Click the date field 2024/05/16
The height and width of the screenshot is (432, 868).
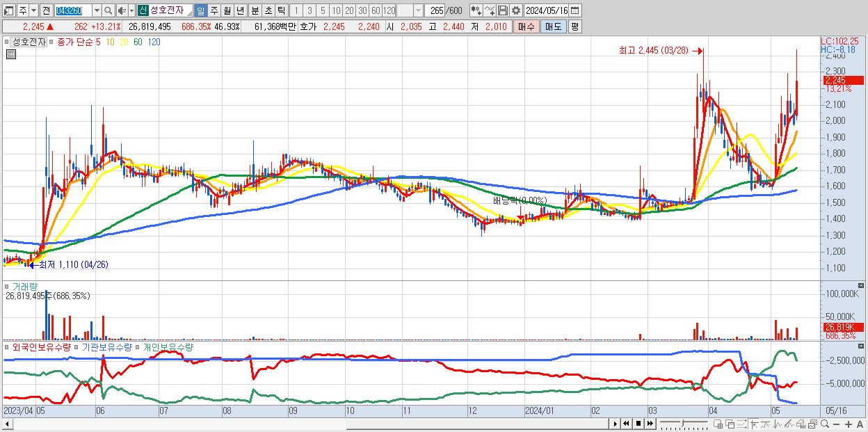[x=546, y=11]
